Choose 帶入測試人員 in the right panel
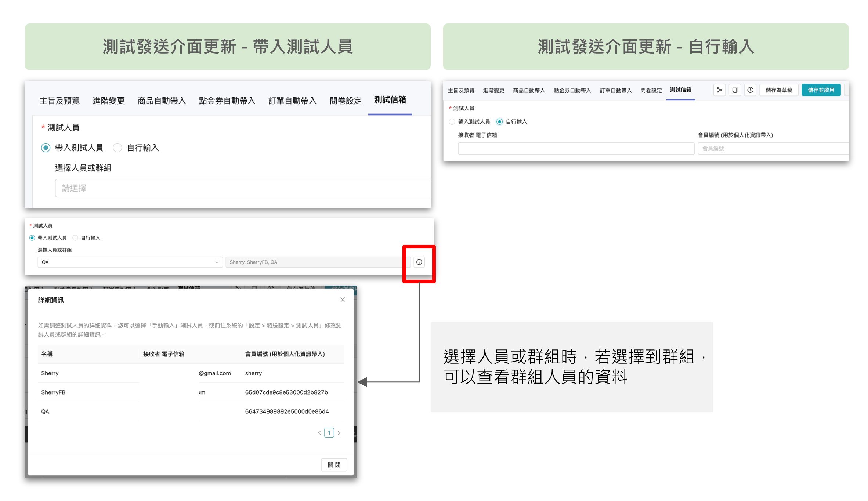Image resolution: width=868 pixels, height=501 pixels. click(452, 121)
